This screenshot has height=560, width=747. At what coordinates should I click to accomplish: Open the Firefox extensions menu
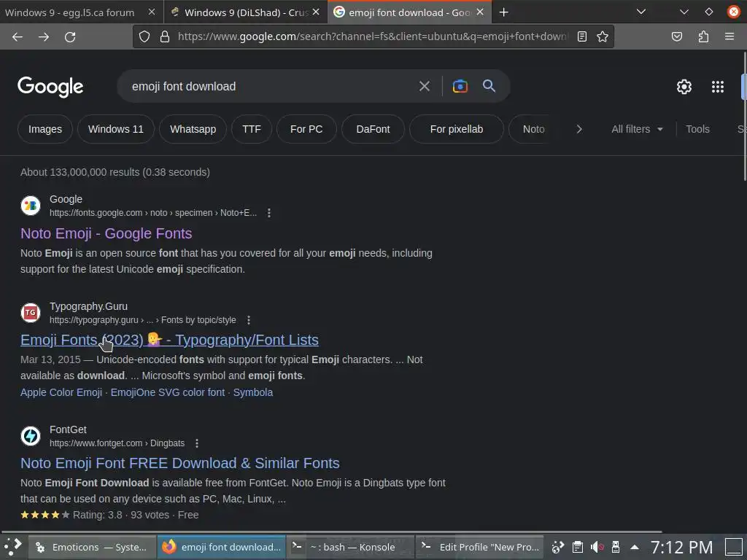[x=704, y=36]
